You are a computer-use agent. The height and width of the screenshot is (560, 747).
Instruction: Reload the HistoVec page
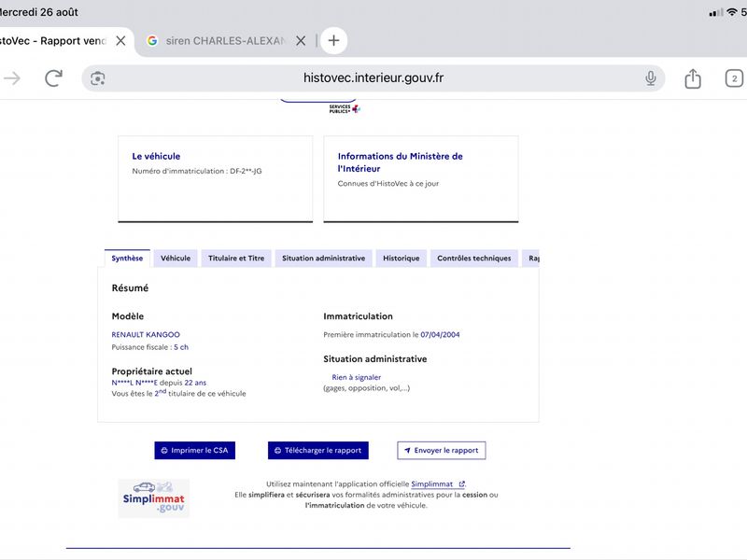53,78
